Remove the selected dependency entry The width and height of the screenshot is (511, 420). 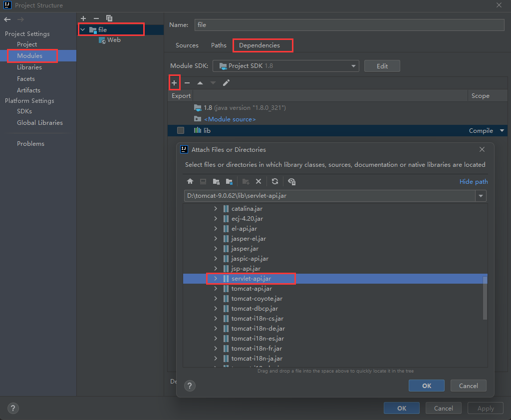[x=187, y=83]
